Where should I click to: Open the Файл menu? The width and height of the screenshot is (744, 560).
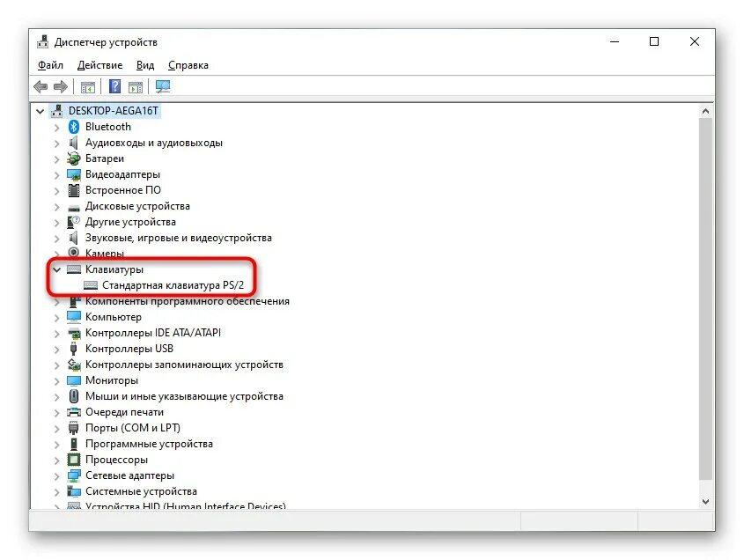(x=50, y=65)
